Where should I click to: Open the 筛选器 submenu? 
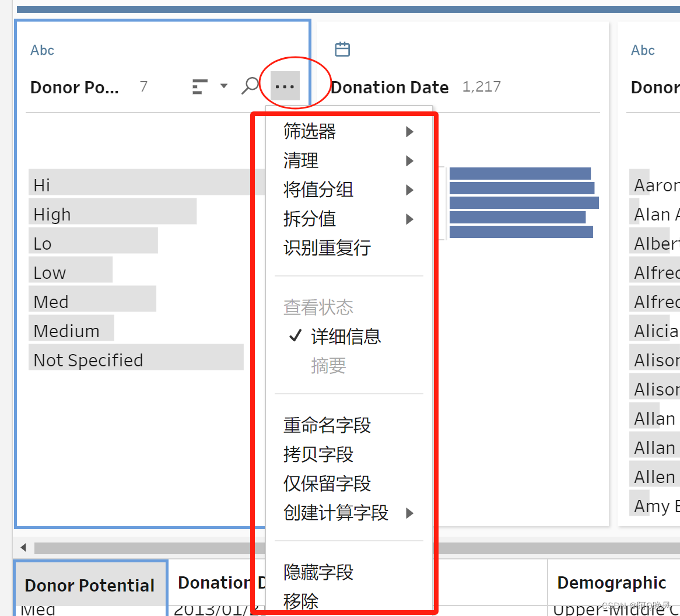[349, 131]
